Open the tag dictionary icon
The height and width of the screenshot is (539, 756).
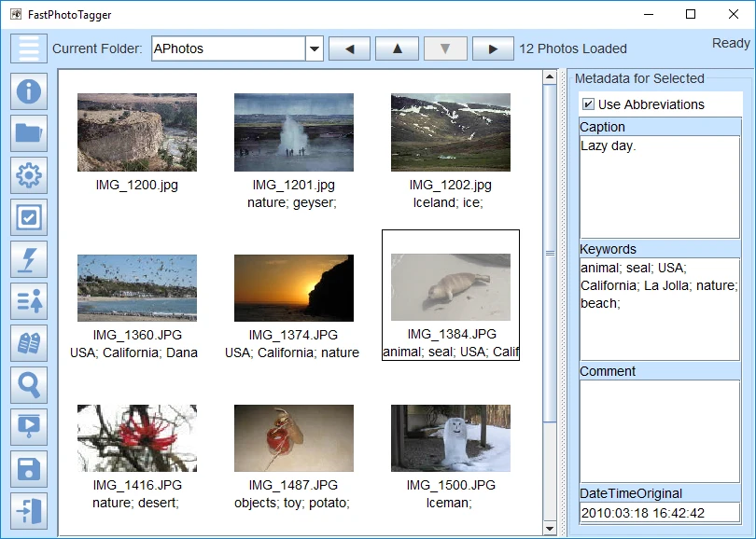click(x=30, y=343)
